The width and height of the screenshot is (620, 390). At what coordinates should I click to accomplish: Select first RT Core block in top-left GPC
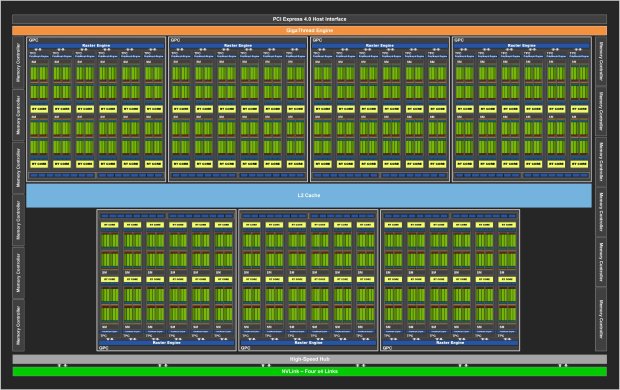tap(39, 109)
